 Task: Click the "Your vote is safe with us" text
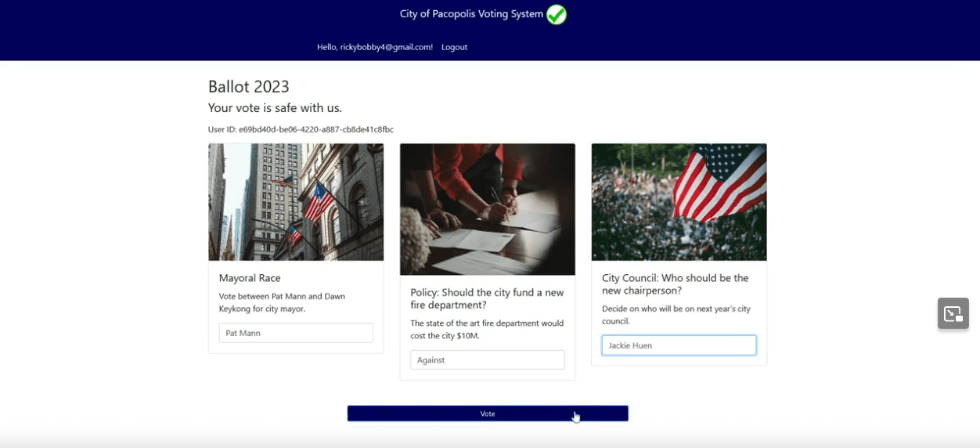(275, 108)
